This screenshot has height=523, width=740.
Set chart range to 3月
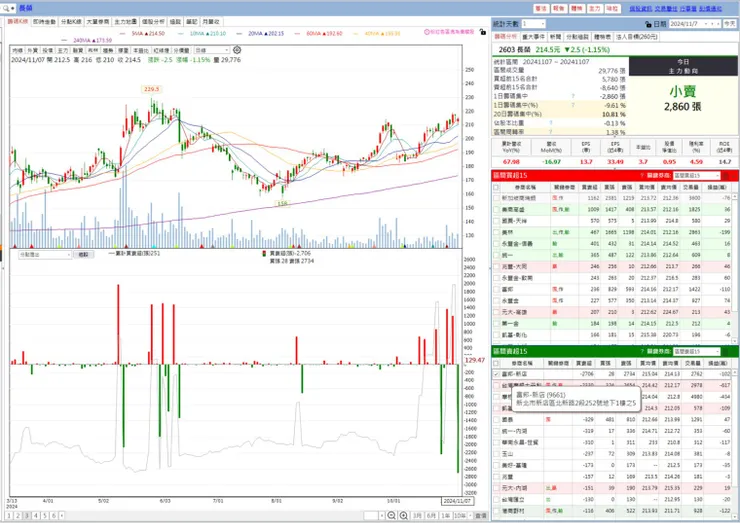pos(417,515)
